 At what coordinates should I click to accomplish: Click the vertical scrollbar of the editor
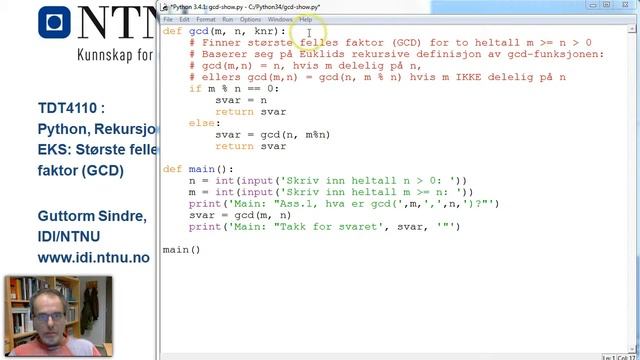[632, 188]
